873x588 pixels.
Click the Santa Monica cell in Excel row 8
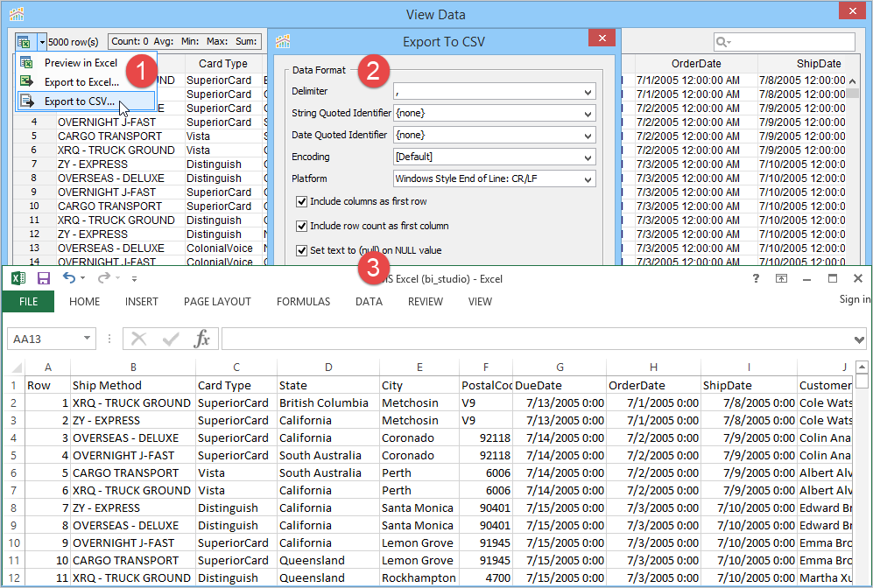click(x=419, y=507)
